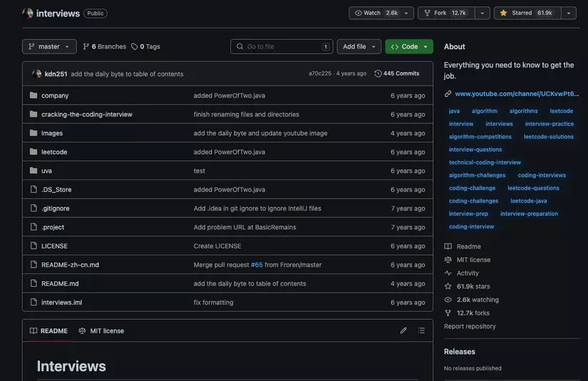
Task: Toggle the Starred button to unstar repository
Action: [528, 13]
